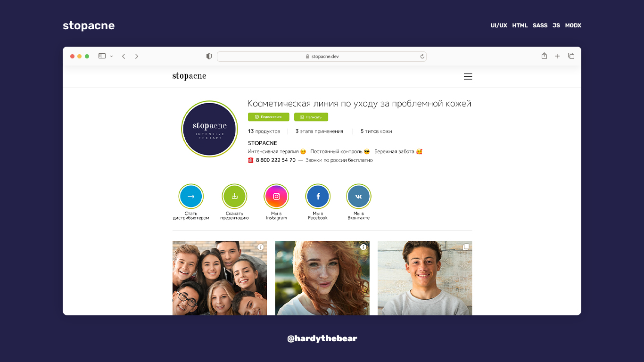644x362 pixels.
Task: Click the Safari sidebar toggle icon
Action: [x=102, y=56]
